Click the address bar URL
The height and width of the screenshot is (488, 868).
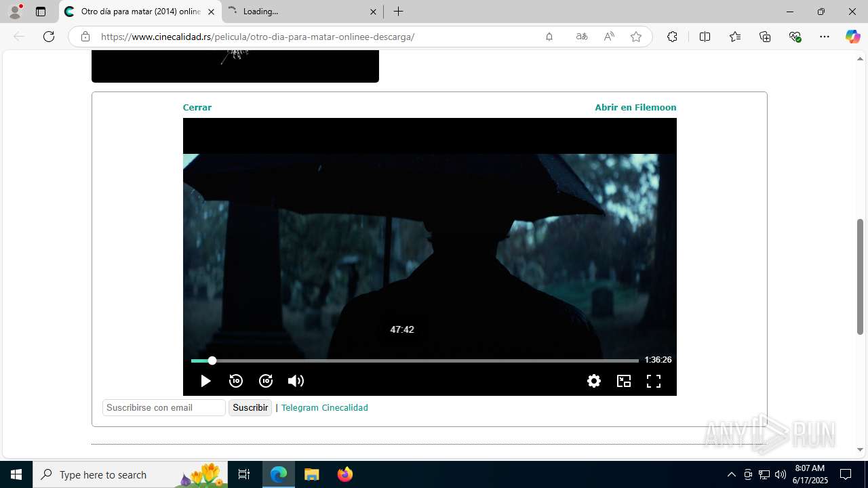point(258,37)
